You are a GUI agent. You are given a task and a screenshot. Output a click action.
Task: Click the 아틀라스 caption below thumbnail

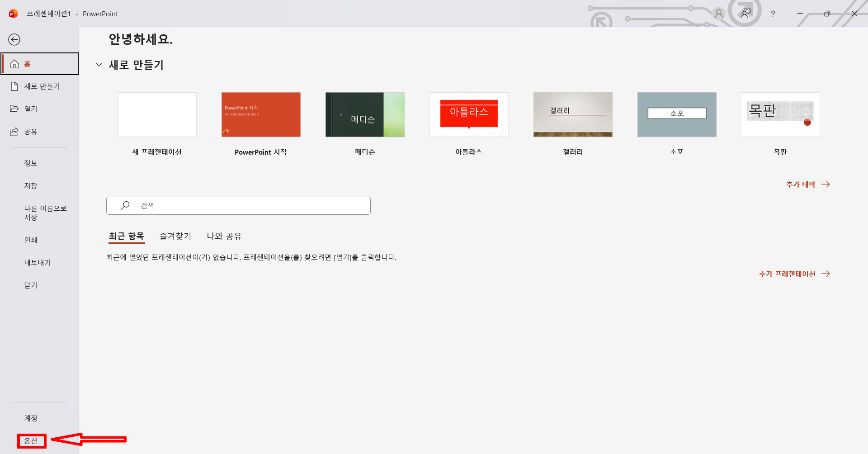(x=469, y=152)
